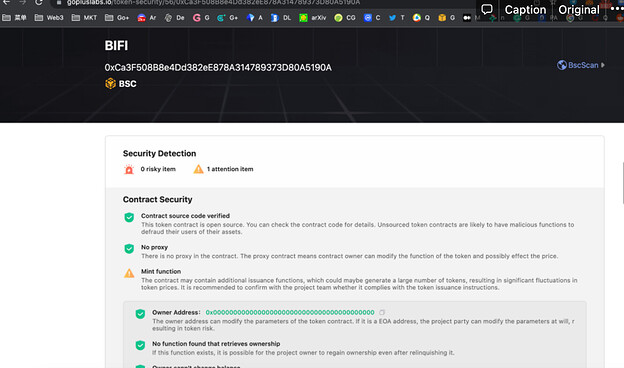Click the zero owner address link
Viewport: 624px width, 368px height.
[x=290, y=312]
